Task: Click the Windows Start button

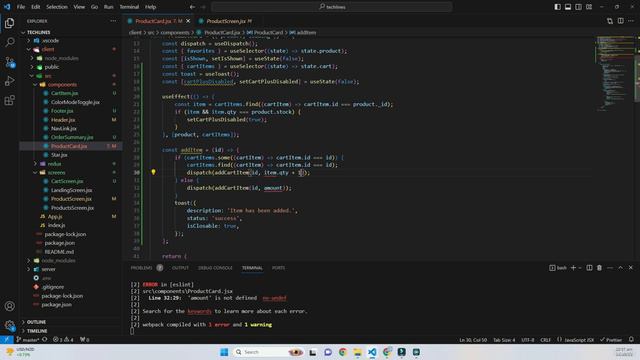Action: click(x=224, y=352)
